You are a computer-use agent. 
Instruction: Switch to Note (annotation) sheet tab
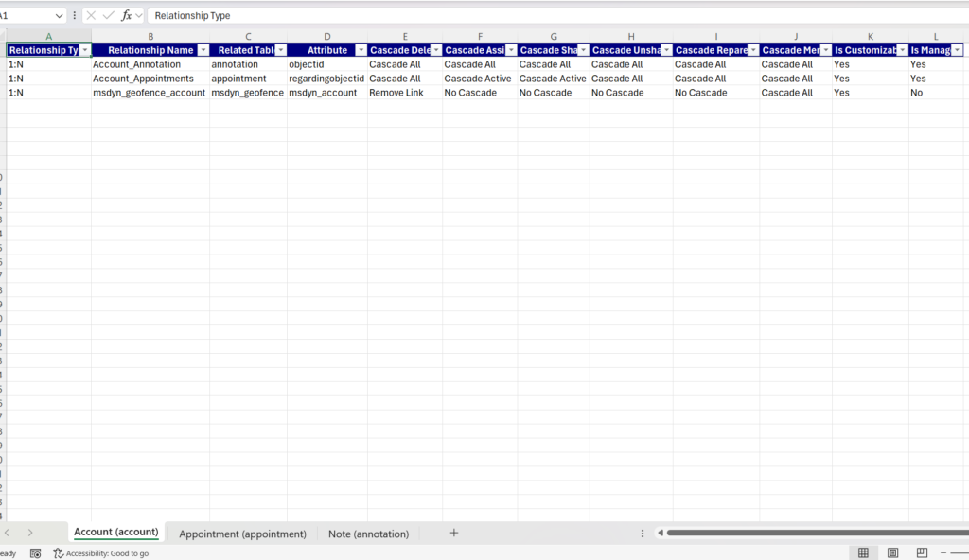(368, 534)
